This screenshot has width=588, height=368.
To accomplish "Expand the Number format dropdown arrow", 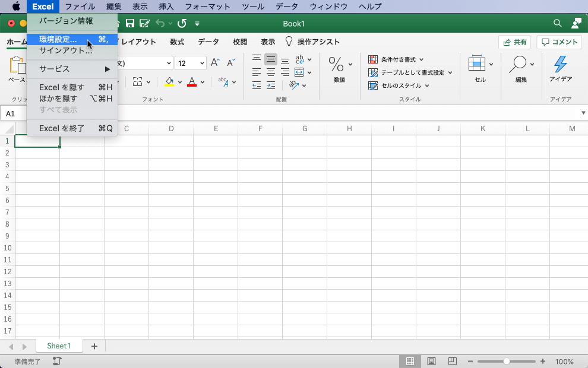I will [350, 64].
